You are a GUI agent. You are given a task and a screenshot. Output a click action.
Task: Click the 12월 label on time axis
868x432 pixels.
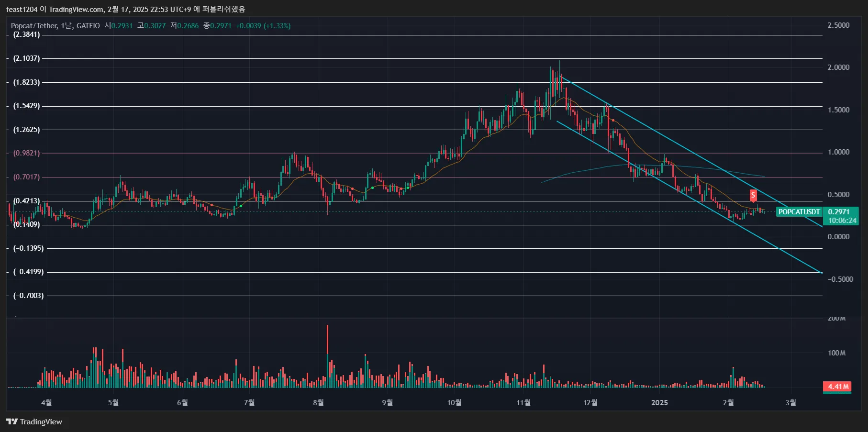point(590,402)
